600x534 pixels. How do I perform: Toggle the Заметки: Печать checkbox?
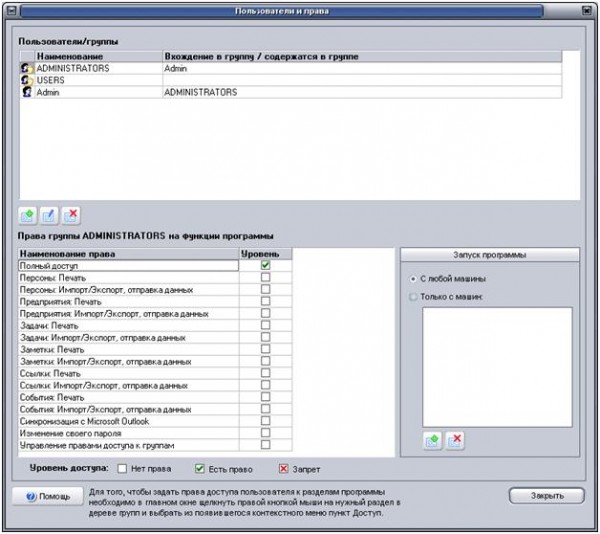[266, 349]
